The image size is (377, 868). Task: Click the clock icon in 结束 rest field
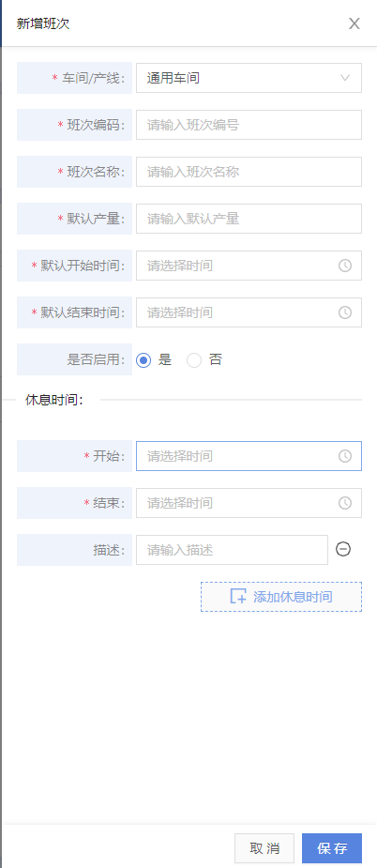click(x=345, y=503)
